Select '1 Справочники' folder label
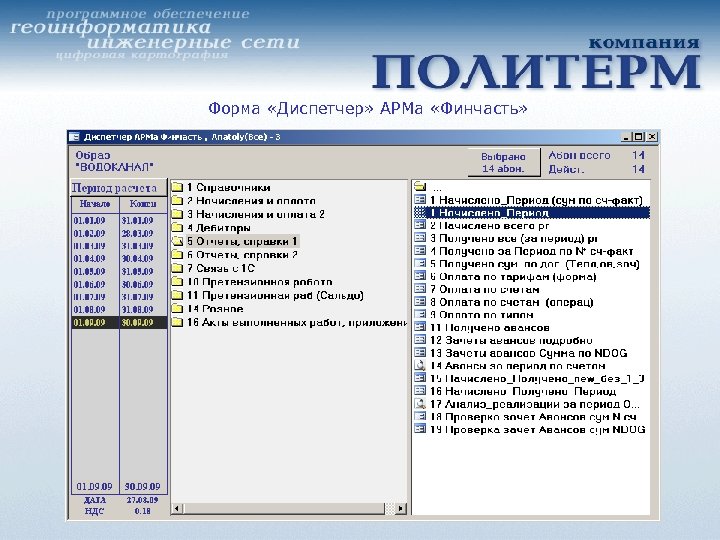 click(229, 187)
